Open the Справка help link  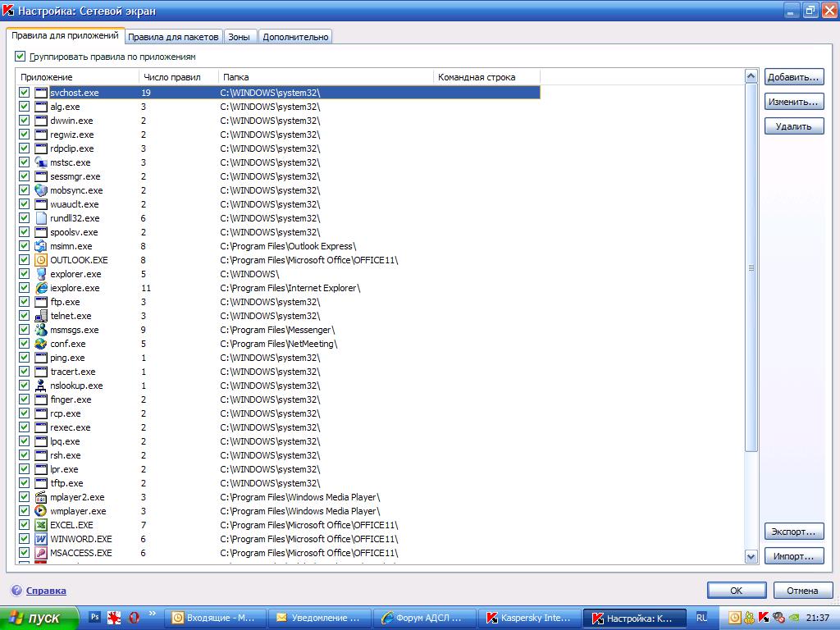[46, 591]
